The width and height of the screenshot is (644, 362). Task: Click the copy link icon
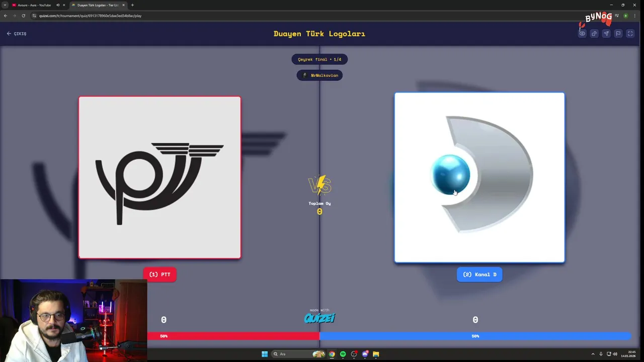click(x=594, y=34)
